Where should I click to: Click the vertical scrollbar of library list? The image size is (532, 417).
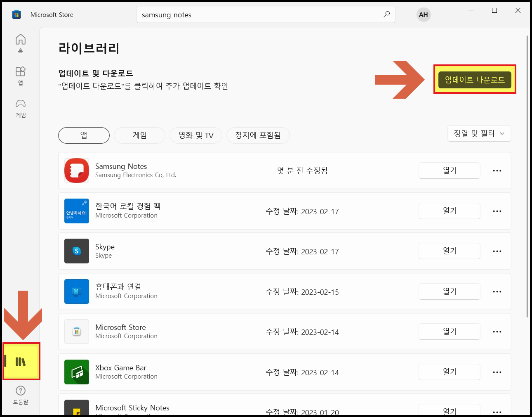(527, 177)
